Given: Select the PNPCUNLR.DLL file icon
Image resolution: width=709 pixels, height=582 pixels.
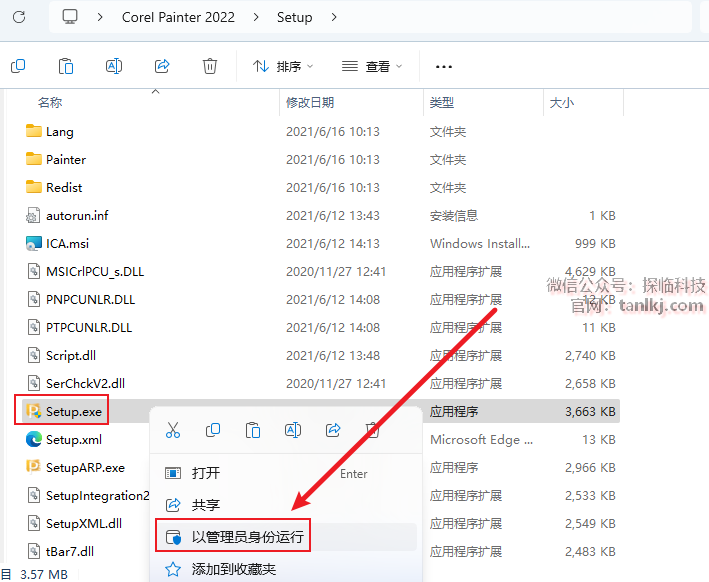Looking at the screenshot, I should click(34, 299).
